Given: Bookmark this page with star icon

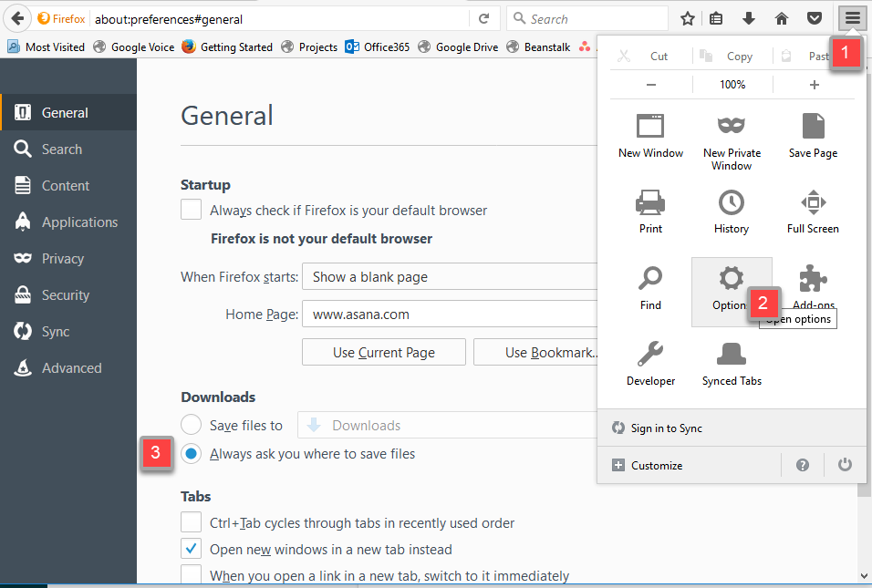Looking at the screenshot, I should point(688,18).
